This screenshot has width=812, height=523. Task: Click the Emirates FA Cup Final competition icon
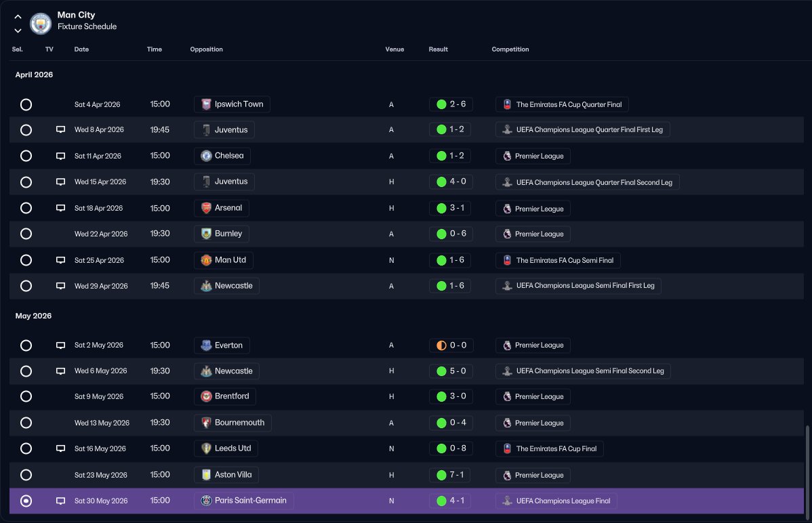point(507,448)
